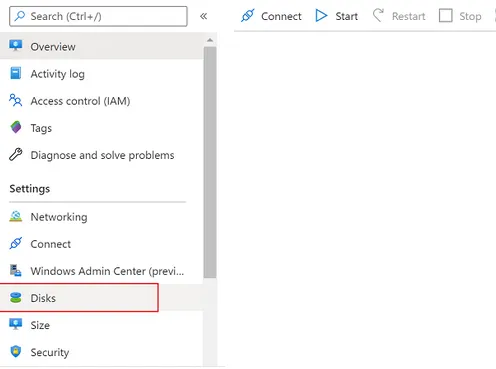This screenshot has width=496, height=369.
Task: Open the Activity log page
Action: coord(101,73)
